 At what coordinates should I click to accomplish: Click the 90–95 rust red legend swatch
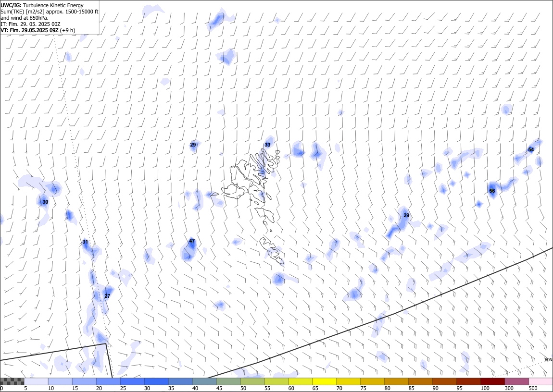coord(444,381)
